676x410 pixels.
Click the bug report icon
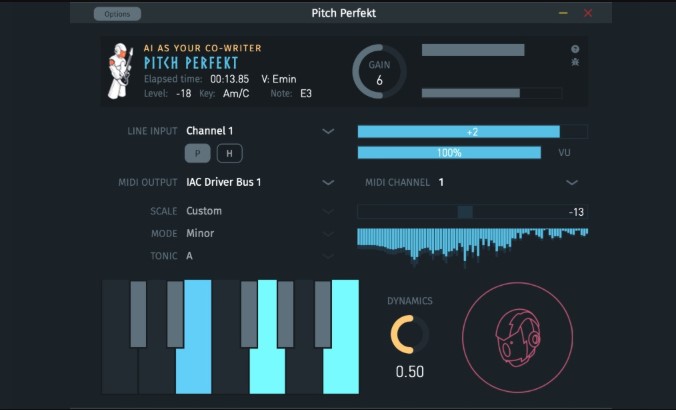click(575, 62)
